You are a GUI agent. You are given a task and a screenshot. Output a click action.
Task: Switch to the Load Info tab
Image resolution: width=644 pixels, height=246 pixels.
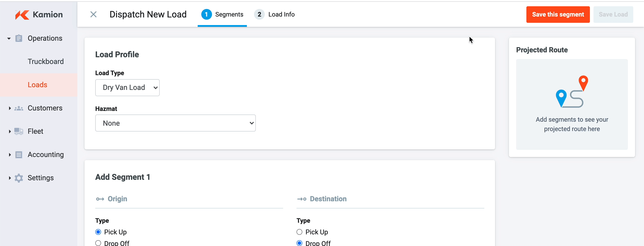[275, 15]
